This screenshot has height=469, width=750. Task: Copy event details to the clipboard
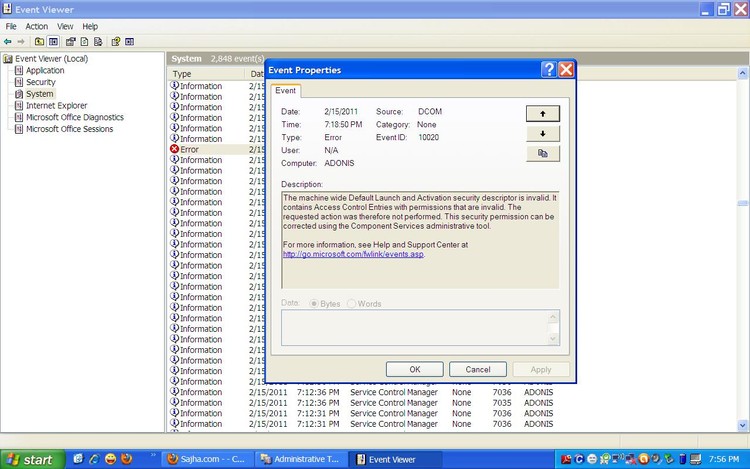pyautogui.click(x=542, y=153)
